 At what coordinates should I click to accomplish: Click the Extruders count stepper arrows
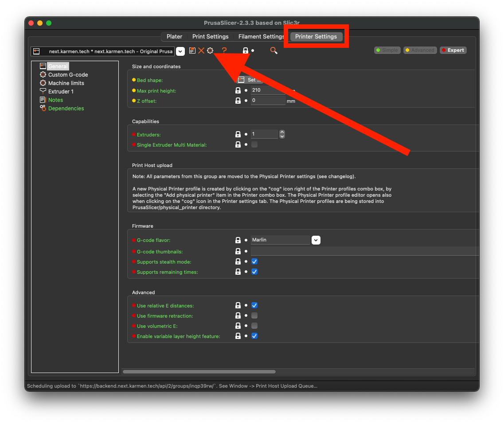282,134
